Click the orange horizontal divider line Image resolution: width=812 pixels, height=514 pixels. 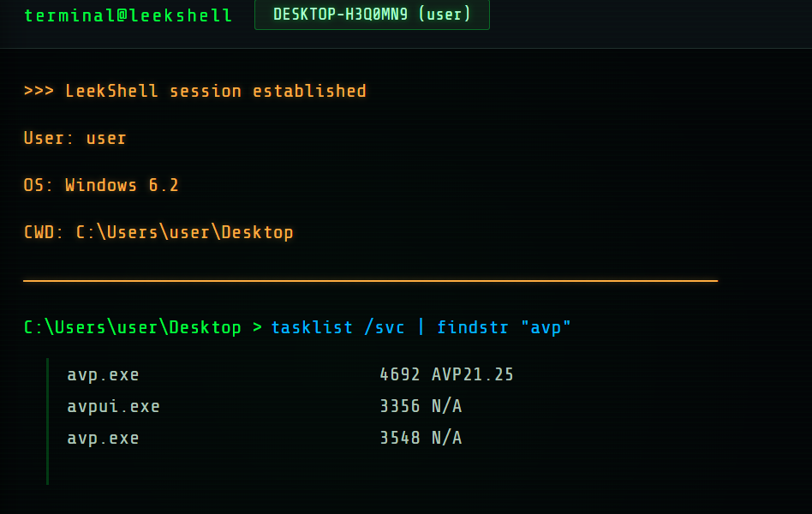click(x=370, y=281)
